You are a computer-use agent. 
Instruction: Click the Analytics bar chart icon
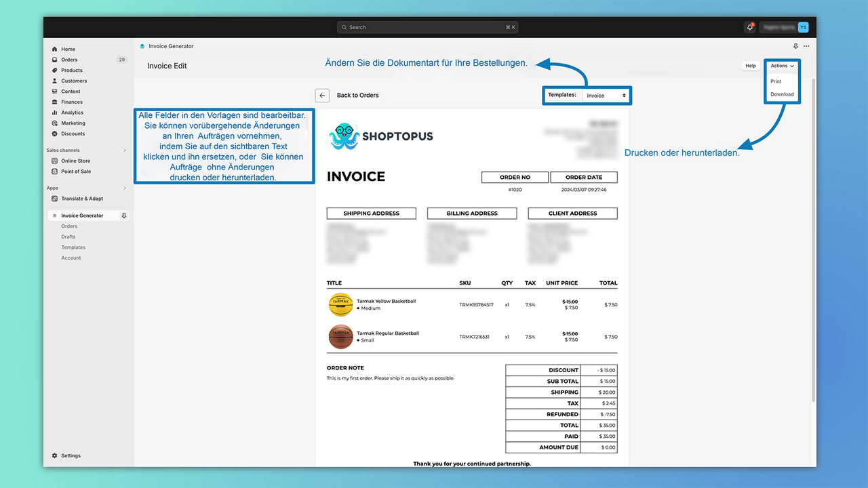click(54, 113)
